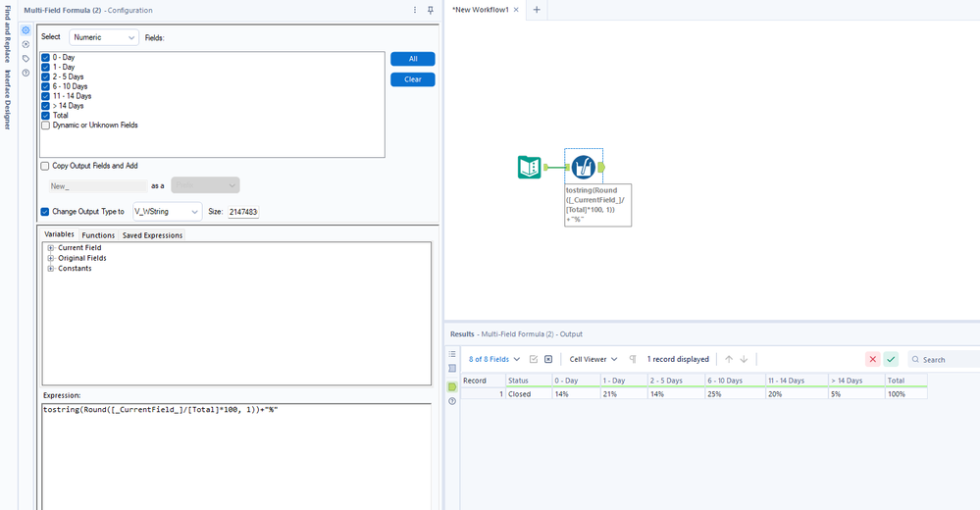Image resolution: width=980 pixels, height=510 pixels.
Task: Open the navigation icon below the gear
Action: [26, 44]
